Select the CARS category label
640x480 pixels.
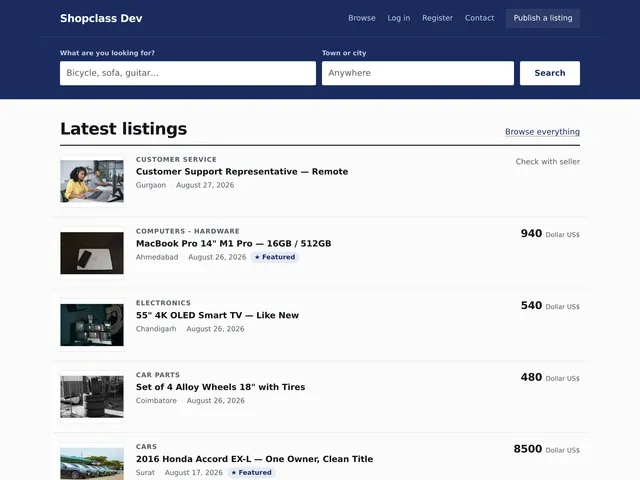point(146,447)
